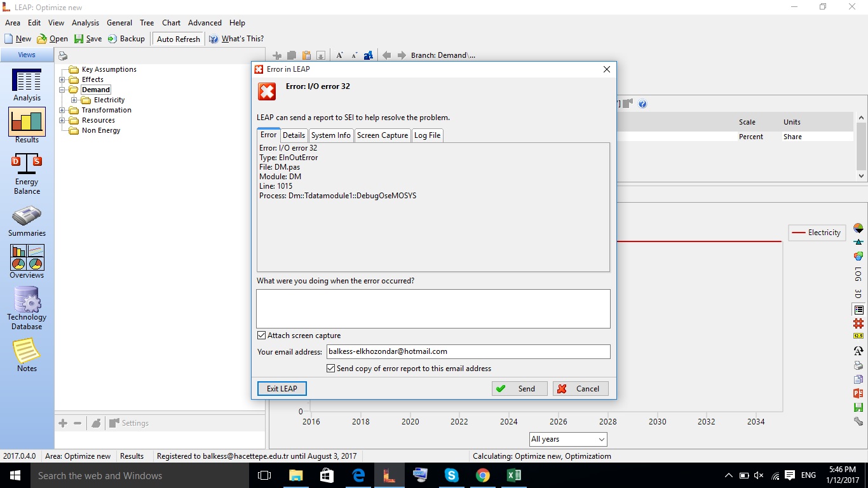Uncheck Send copy of error report checkbox

(330, 369)
